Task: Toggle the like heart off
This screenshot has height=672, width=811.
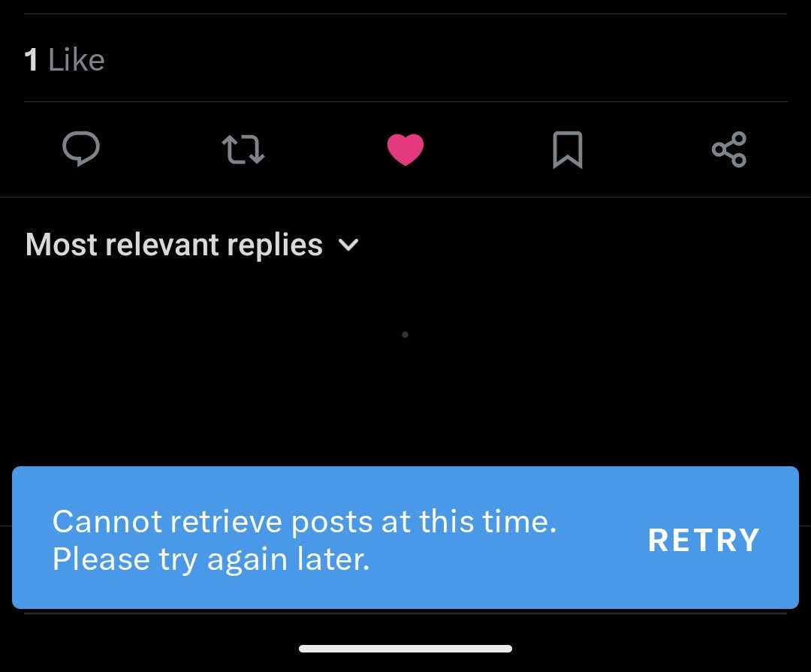Action: 405,149
